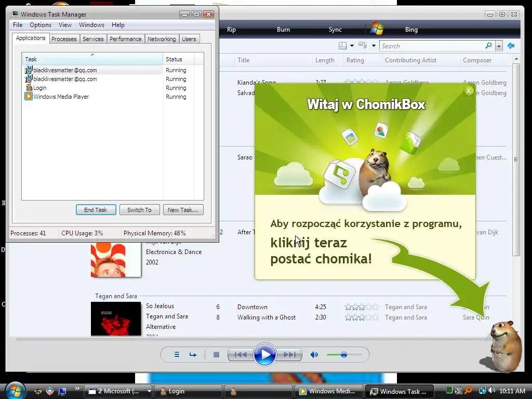Click the Windows Start orb
Viewport: 532px width, 399px height.
pyautogui.click(x=15, y=391)
